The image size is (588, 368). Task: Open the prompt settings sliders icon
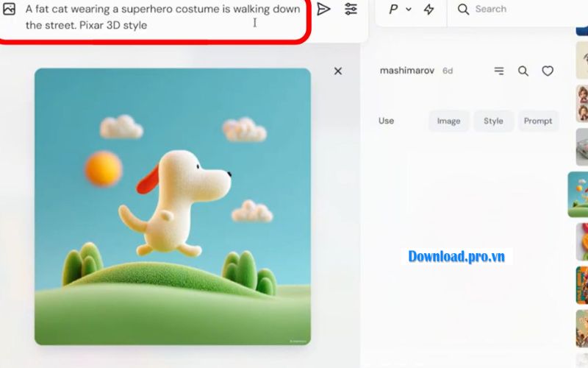click(x=351, y=10)
